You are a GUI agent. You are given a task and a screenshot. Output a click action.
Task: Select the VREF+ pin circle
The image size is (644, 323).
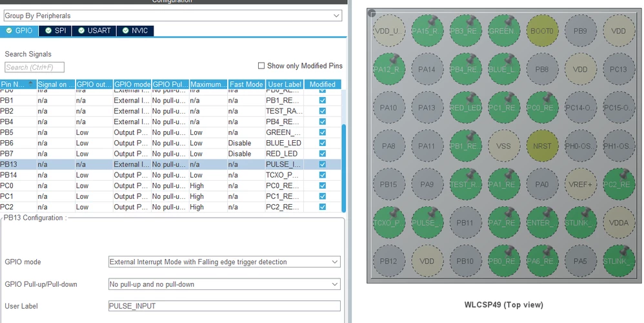pyautogui.click(x=580, y=185)
